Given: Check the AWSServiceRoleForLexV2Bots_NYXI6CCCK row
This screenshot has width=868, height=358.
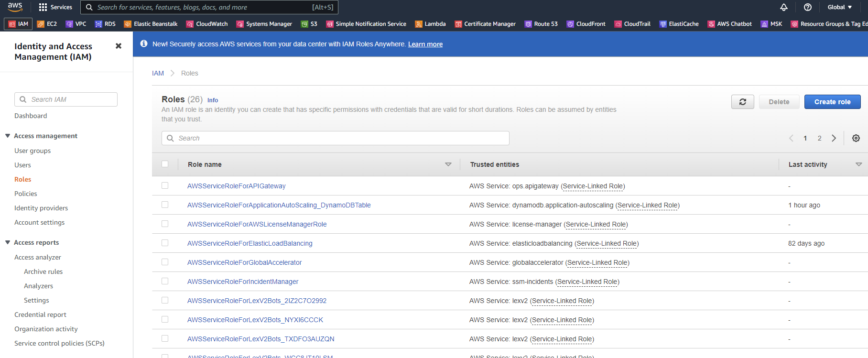Looking at the screenshot, I should 165,319.
